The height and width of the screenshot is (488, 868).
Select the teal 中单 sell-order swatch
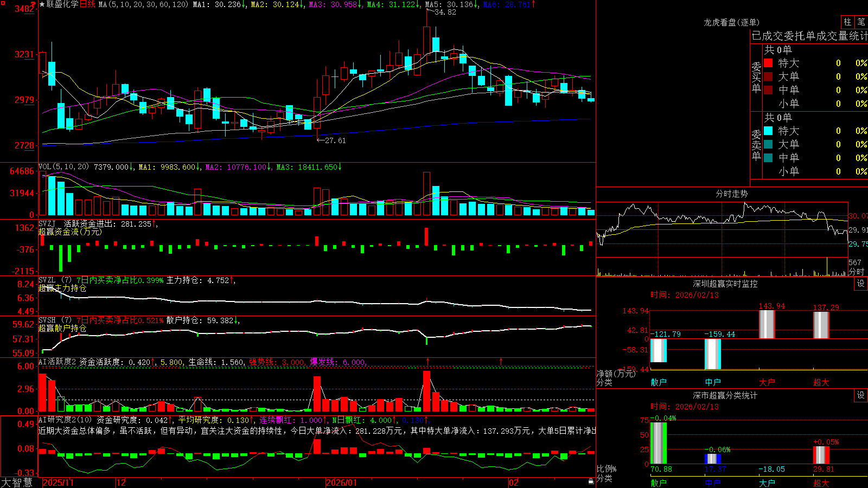pyautogui.click(x=768, y=158)
